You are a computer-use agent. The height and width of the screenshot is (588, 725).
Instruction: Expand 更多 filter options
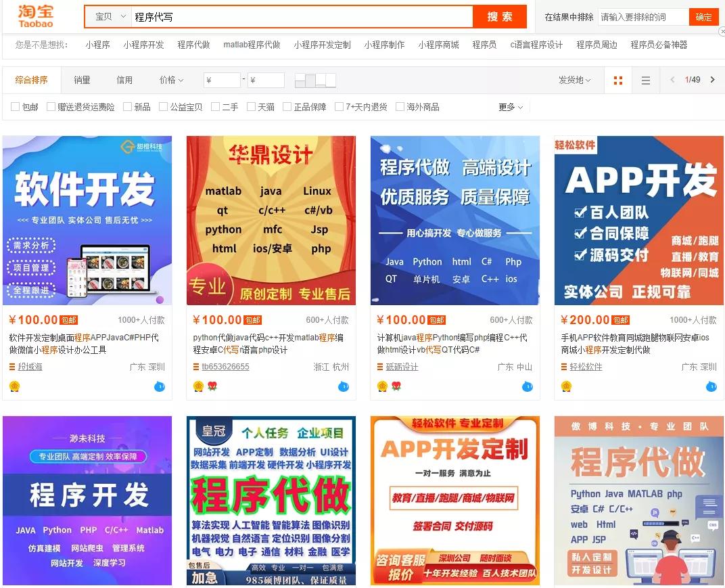tap(511, 108)
